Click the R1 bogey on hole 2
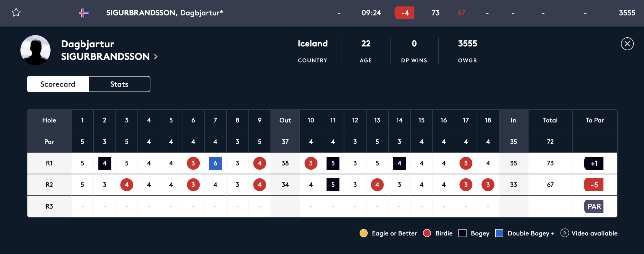This screenshot has width=644, height=254. click(x=105, y=163)
